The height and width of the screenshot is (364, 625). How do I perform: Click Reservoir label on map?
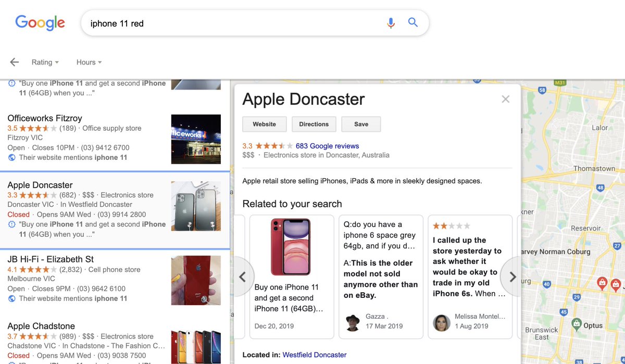[x=586, y=228]
